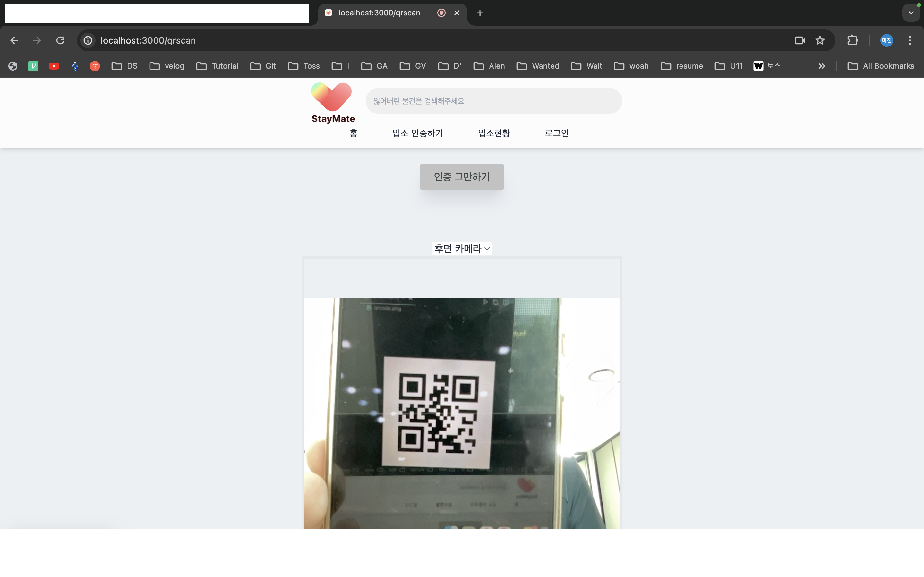Click the 인증 그만하기 button
924x577 pixels.
pos(462,177)
